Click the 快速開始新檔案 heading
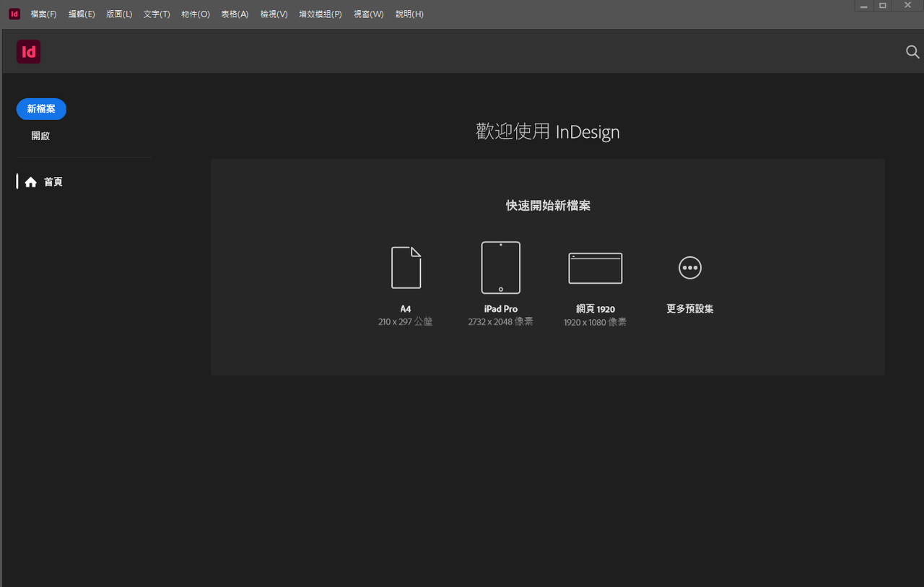Screen dimensions: 924x587 [x=549, y=206]
